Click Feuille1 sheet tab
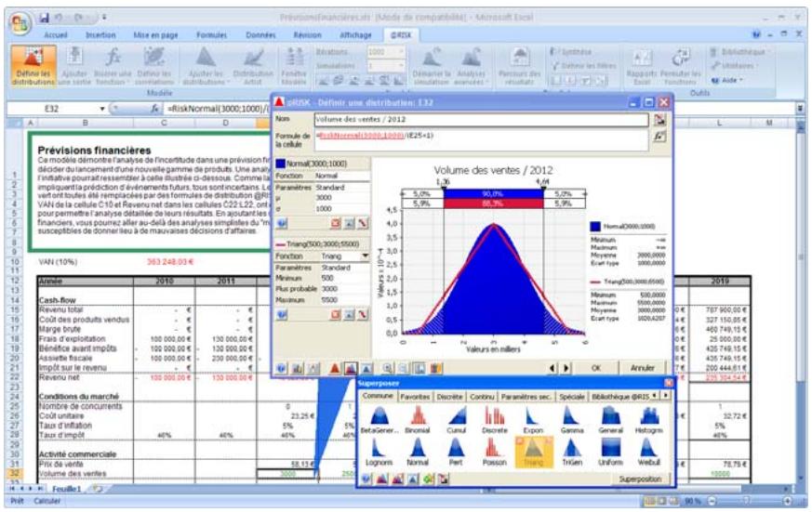812x512 pixels. pos(66,490)
